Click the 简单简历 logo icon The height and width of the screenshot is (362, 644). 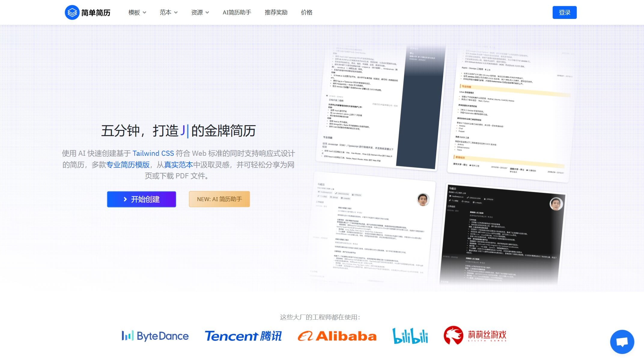[72, 12]
